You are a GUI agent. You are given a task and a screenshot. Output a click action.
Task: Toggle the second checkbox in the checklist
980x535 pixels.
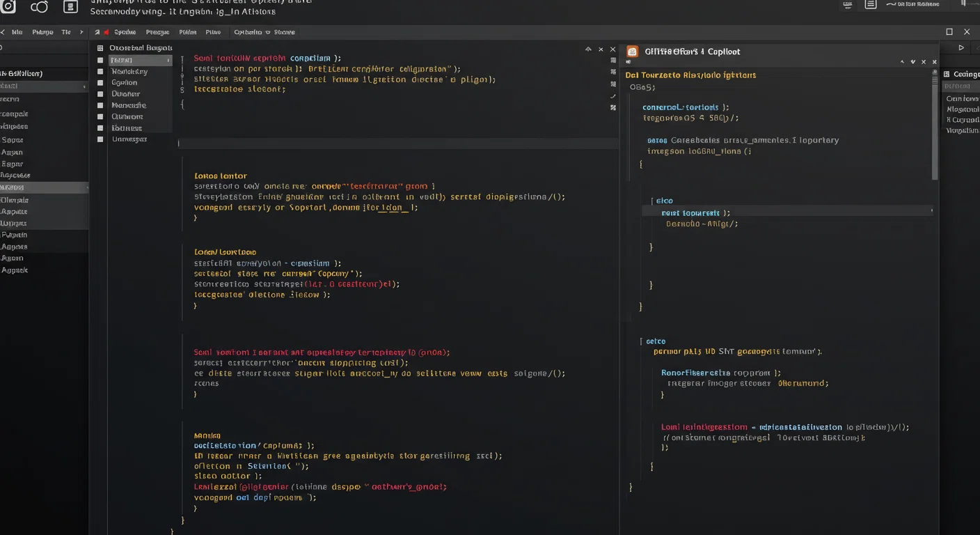click(100, 72)
